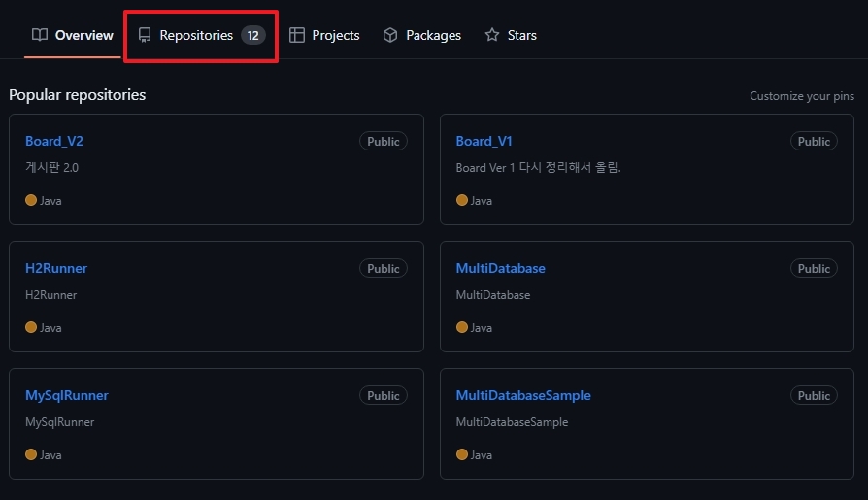
Task: Switch to the Repositories tab
Action: coord(202,35)
